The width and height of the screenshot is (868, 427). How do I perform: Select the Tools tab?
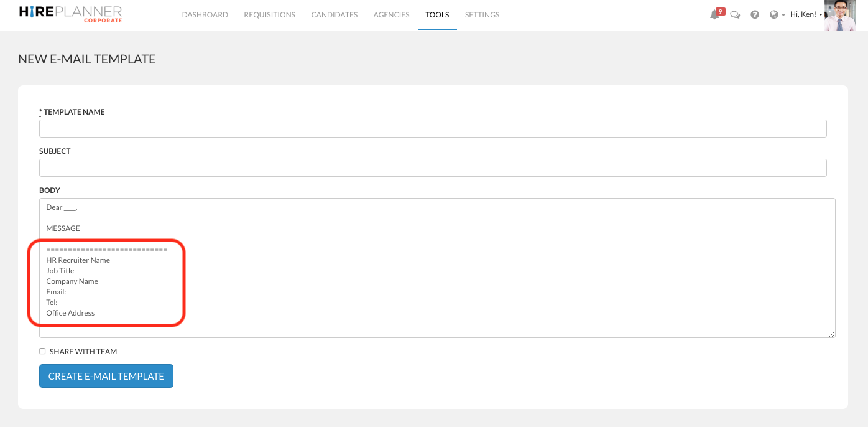pos(437,15)
